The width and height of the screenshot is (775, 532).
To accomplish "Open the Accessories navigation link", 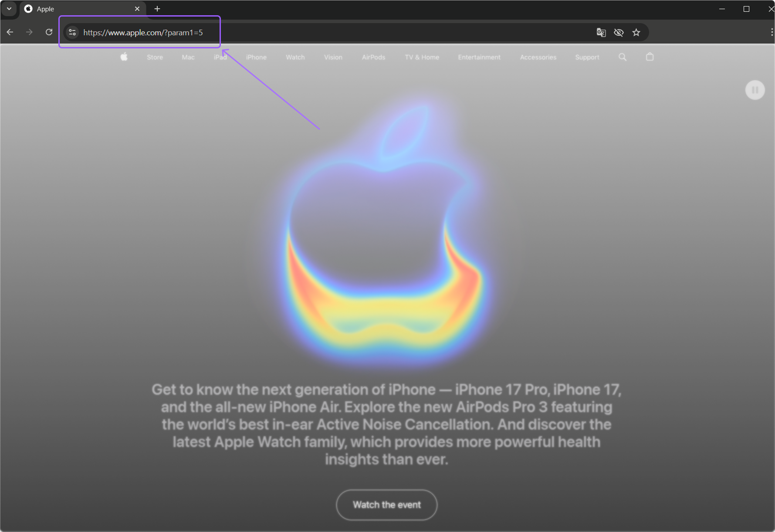I will [x=538, y=57].
